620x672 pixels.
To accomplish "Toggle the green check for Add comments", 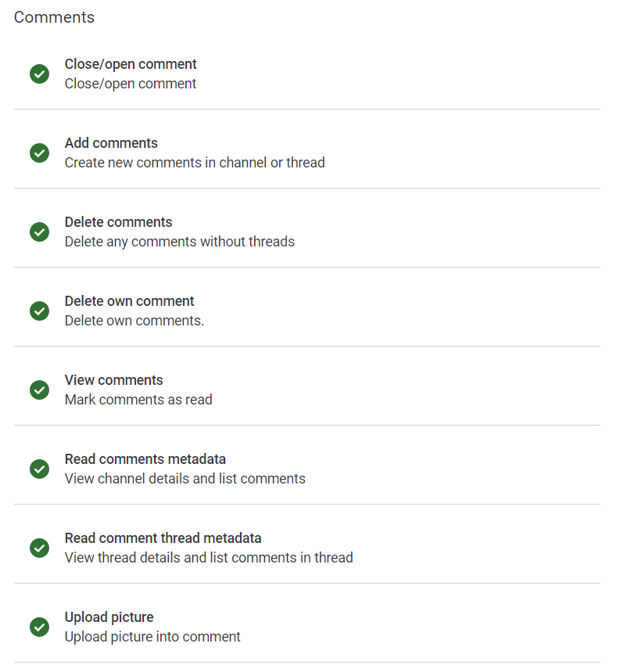I will click(x=39, y=153).
